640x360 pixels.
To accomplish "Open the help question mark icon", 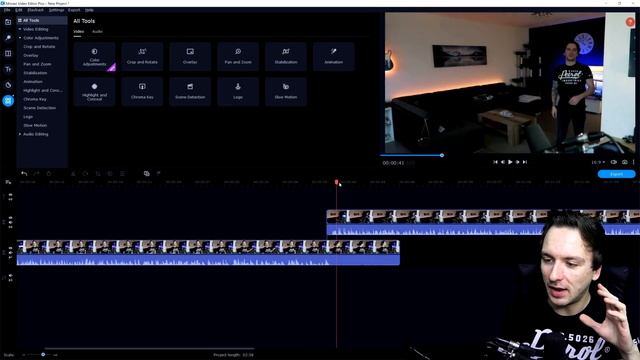I will click(630, 22).
